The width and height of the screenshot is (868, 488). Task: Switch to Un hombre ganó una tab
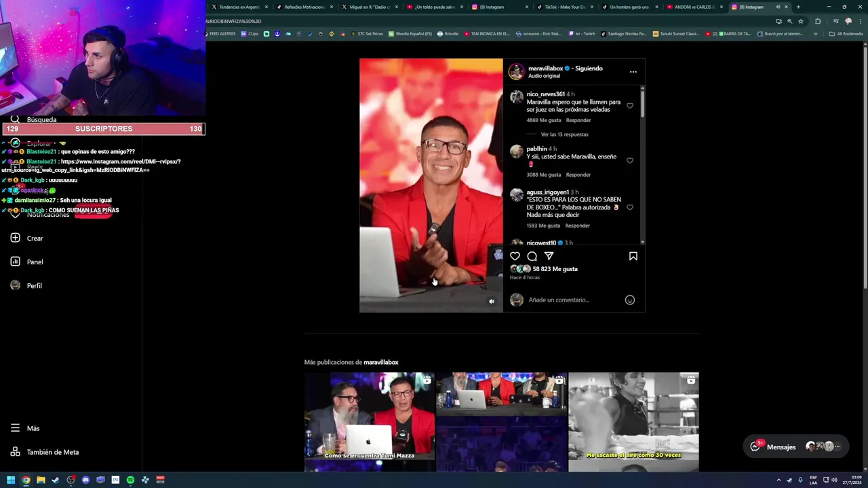[629, 7]
